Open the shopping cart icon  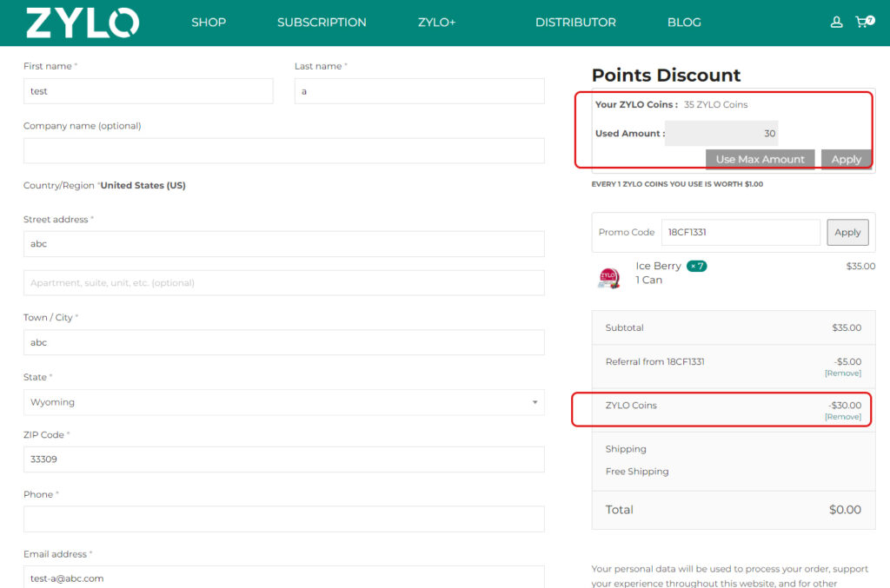[x=863, y=23]
